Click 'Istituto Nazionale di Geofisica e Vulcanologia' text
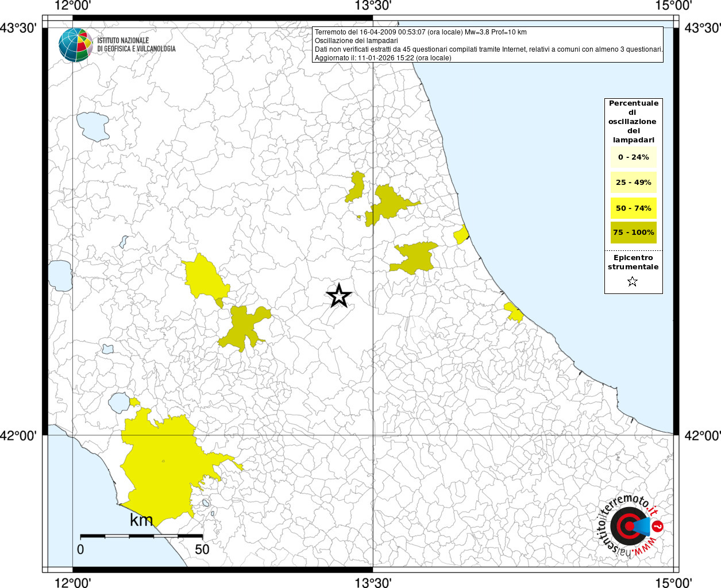 [x=136, y=45]
